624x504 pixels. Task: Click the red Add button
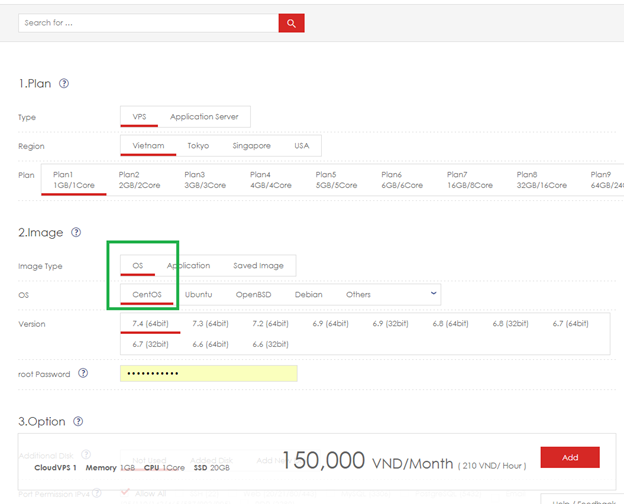[570, 457]
